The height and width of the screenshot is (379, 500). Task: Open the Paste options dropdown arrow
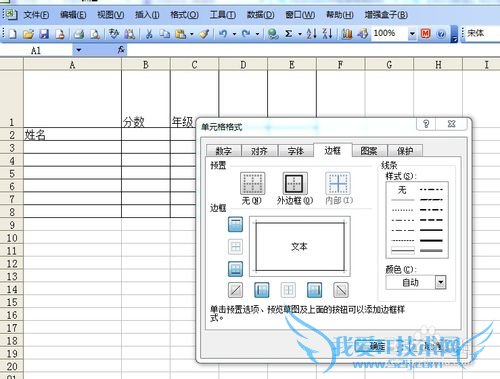click(192, 34)
